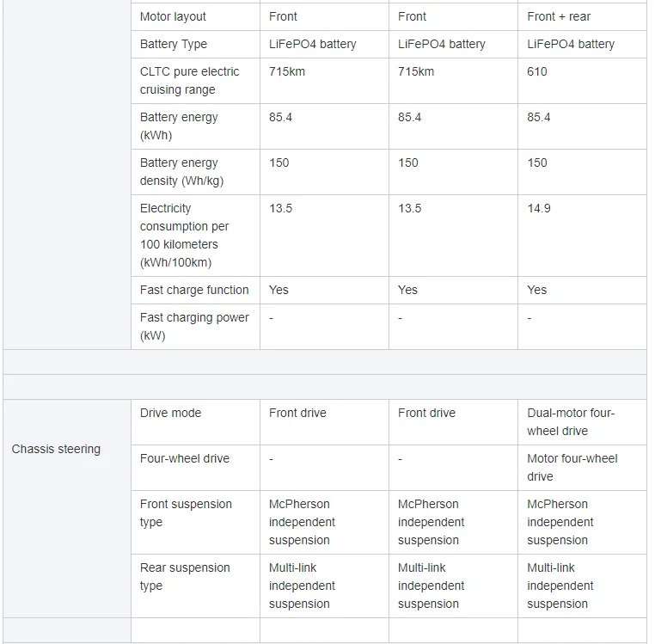Click the 'Front suspension type' row label
Image resolution: width=655 pixels, height=644 pixels.
coord(186,512)
